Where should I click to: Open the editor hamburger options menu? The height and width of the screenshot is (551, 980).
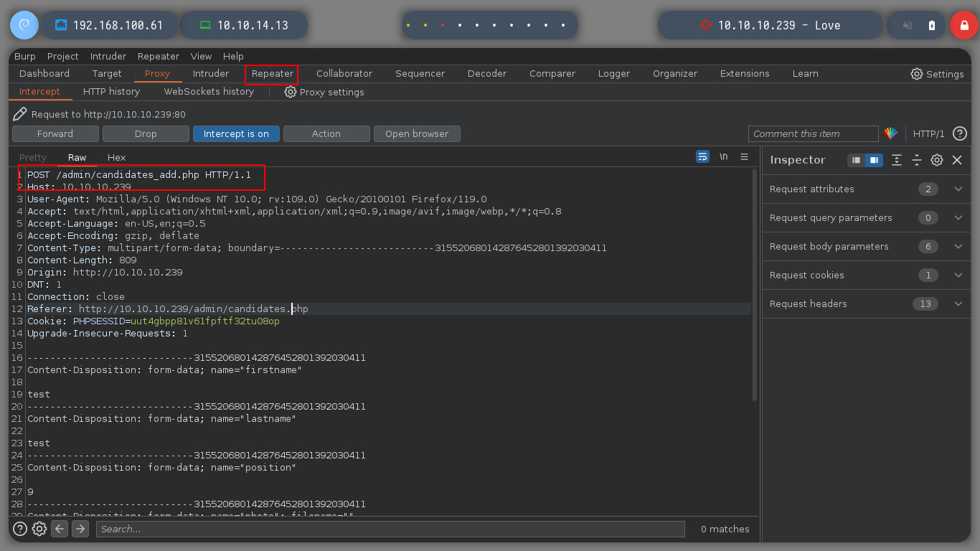point(745,156)
